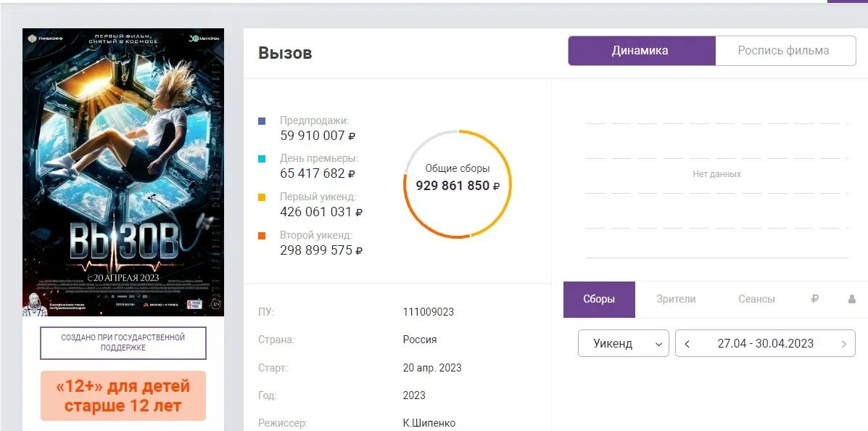Click the 59 910 007 presales value
Image resolution: width=868 pixels, height=431 pixels.
click(318, 136)
